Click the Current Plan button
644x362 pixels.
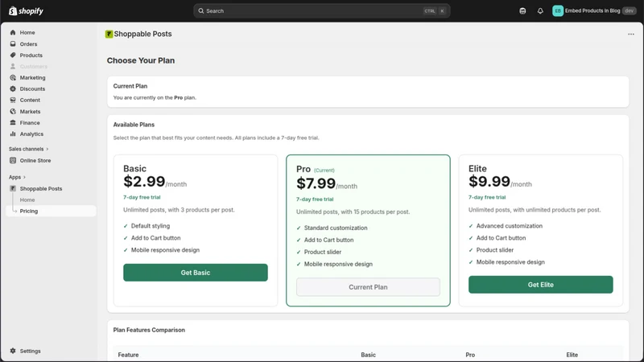(x=368, y=287)
